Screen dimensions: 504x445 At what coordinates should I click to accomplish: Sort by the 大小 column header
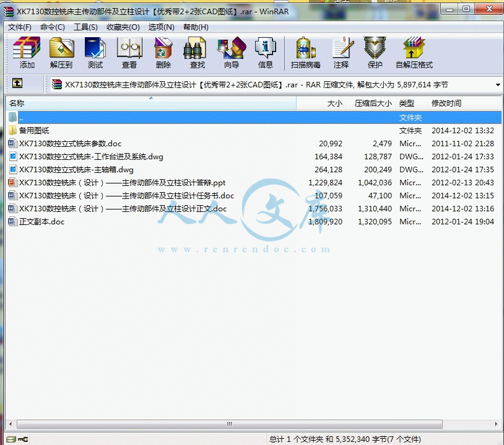[x=321, y=104]
